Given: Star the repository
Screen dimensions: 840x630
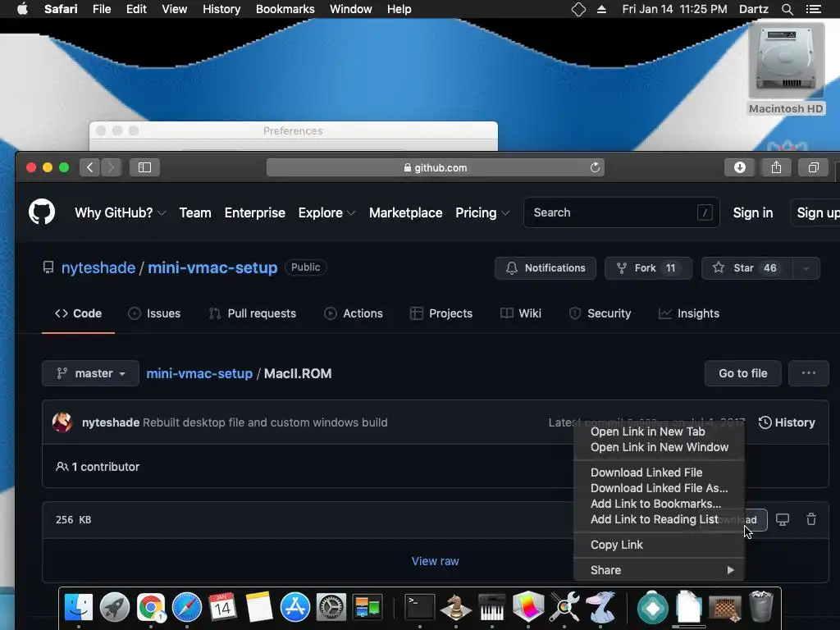Looking at the screenshot, I should click(x=746, y=268).
